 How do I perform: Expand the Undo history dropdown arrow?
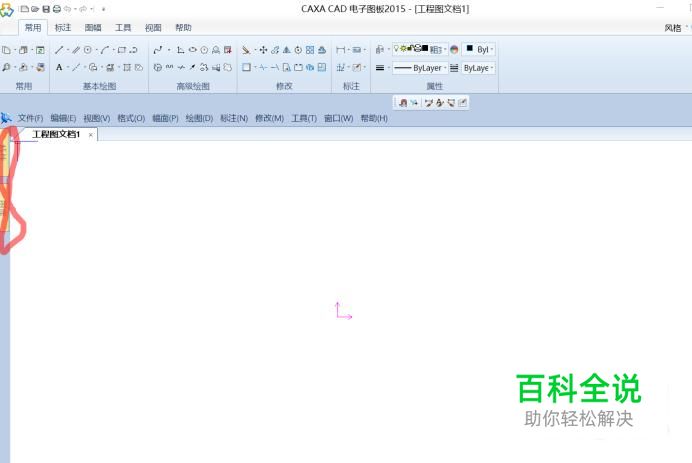click(x=75, y=9)
